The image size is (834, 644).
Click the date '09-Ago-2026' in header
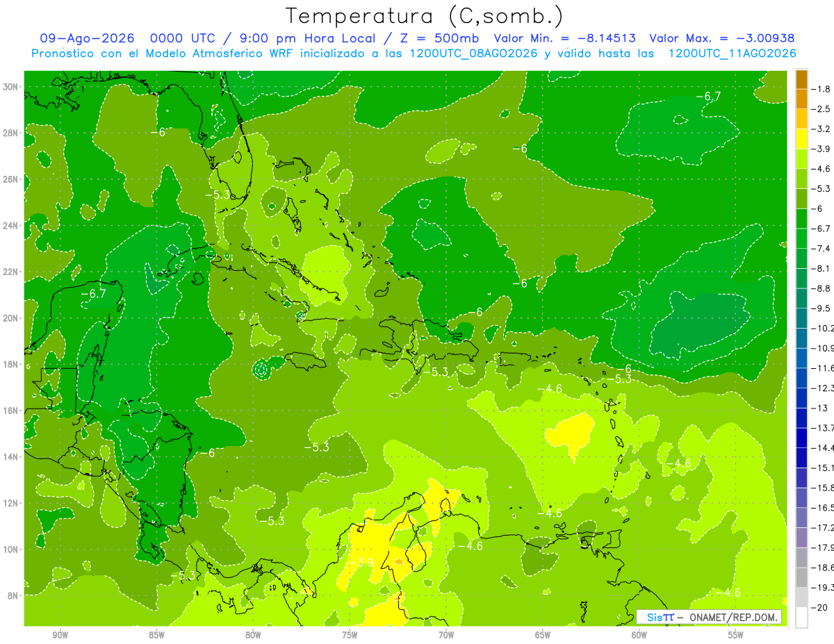click(88, 38)
